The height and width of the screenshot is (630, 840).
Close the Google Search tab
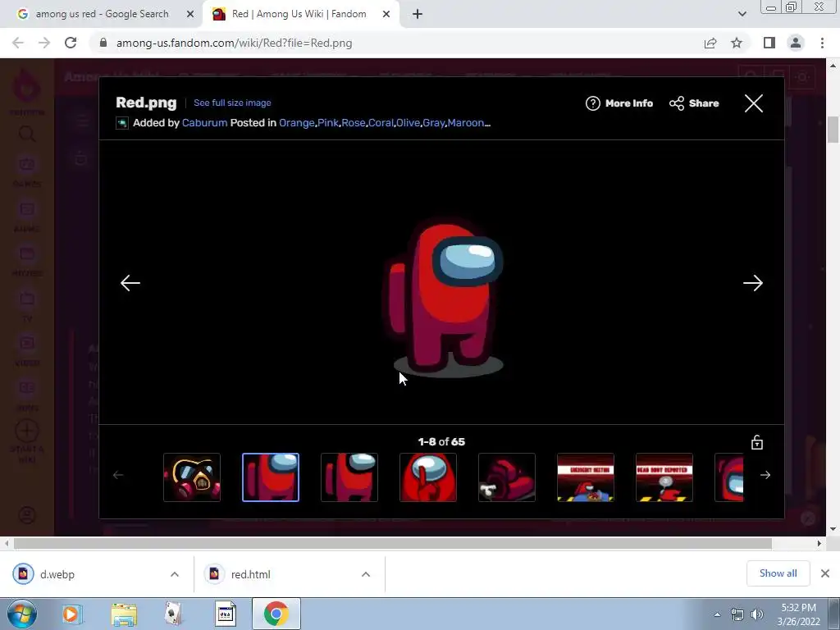coord(190,15)
